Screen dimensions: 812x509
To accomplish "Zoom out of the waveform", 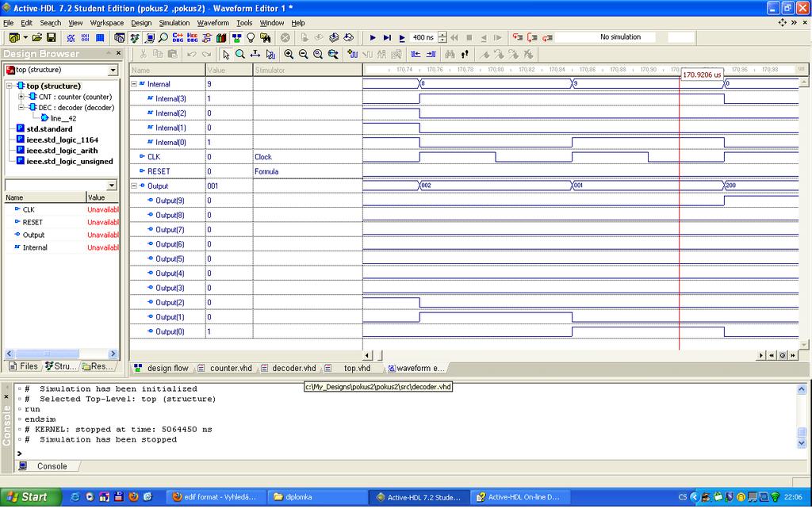I will [304, 55].
